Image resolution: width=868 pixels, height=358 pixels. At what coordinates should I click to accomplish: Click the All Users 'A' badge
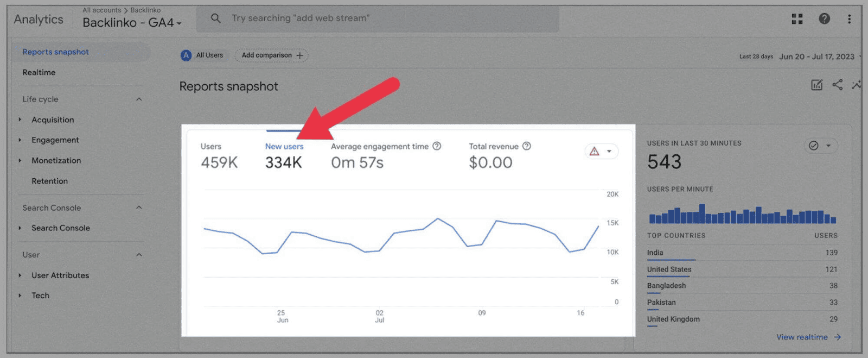pyautogui.click(x=186, y=55)
